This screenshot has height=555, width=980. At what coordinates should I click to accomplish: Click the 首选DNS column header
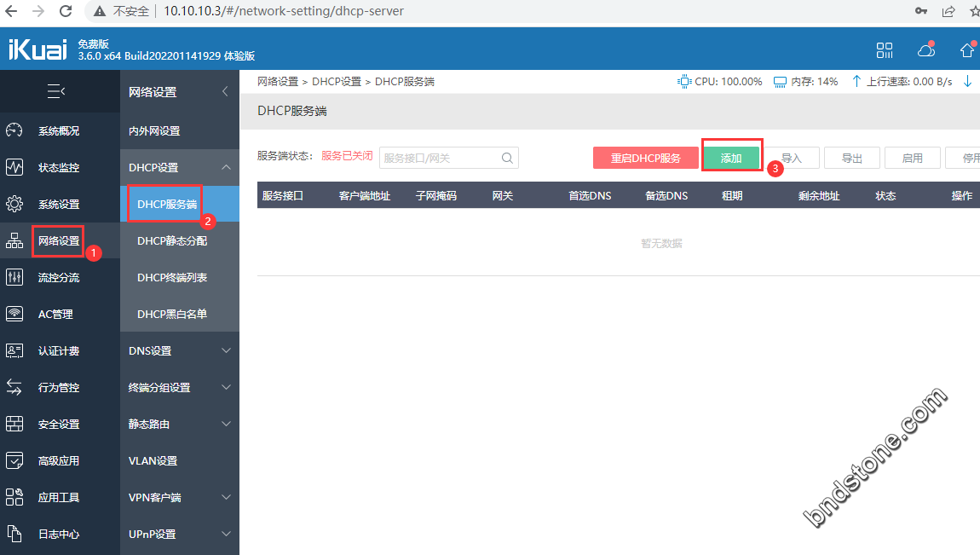[590, 195]
